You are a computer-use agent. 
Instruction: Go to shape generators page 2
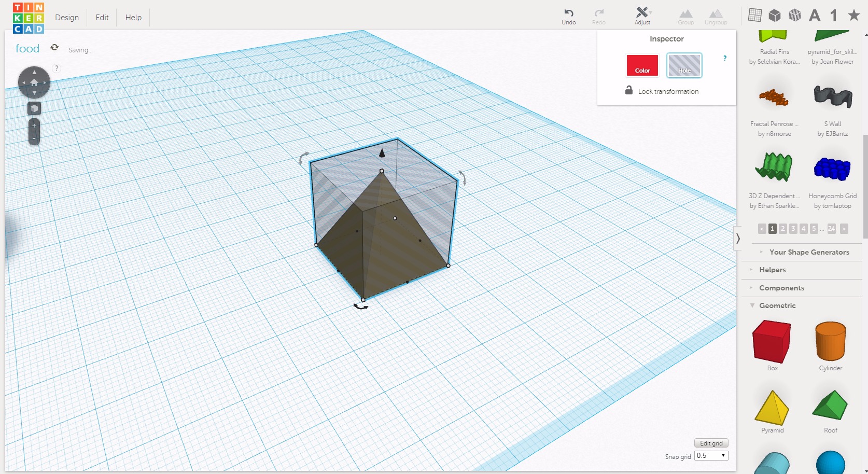783,229
